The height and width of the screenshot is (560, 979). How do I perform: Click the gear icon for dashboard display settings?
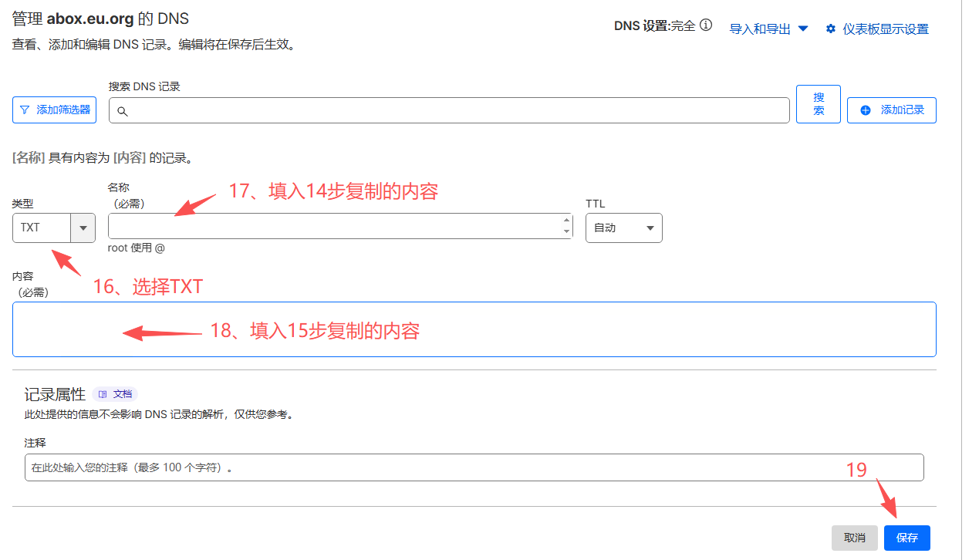coord(831,29)
